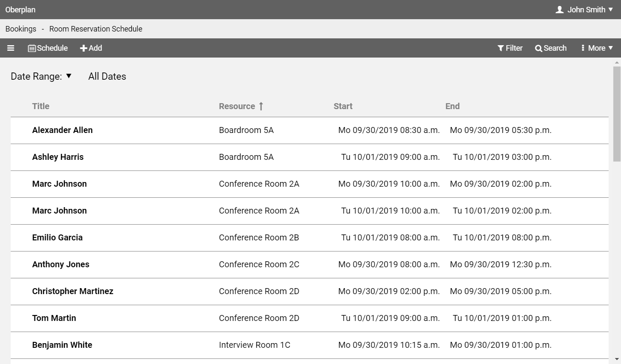The height and width of the screenshot is (364, 621).
Task: Open Room Reservation Schedule breadcrumb
Action: 96,29
